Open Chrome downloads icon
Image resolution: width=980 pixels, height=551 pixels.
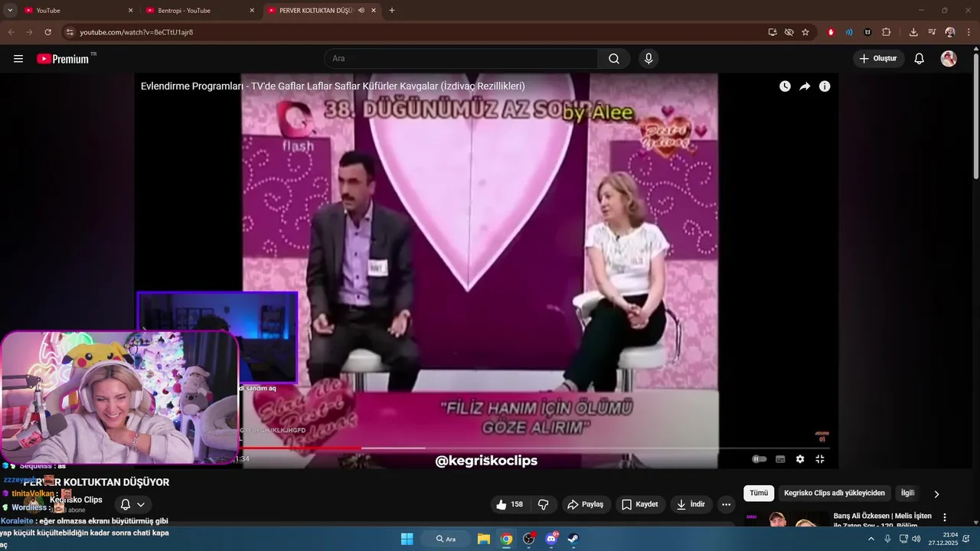(913, 32)
